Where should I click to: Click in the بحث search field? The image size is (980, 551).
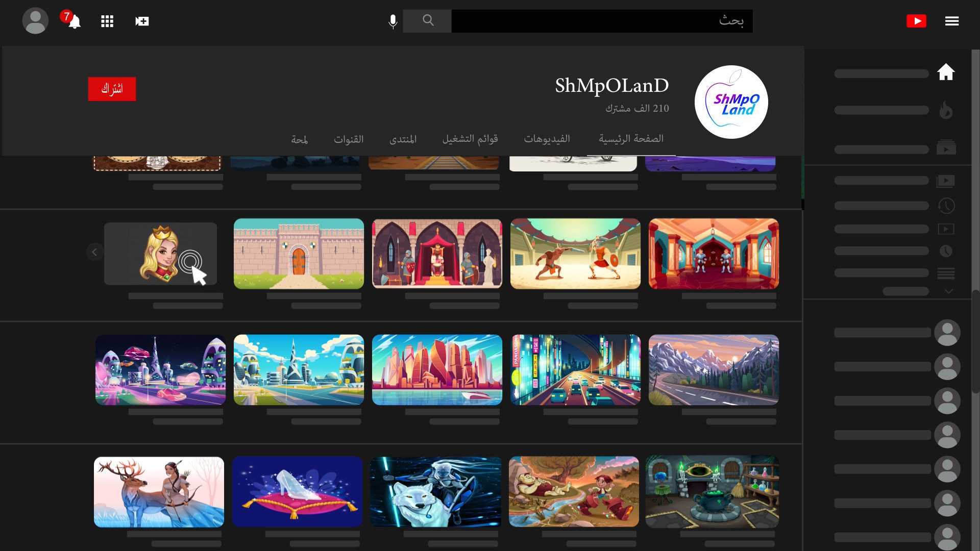pyautogui.click(x=602, y=21)
